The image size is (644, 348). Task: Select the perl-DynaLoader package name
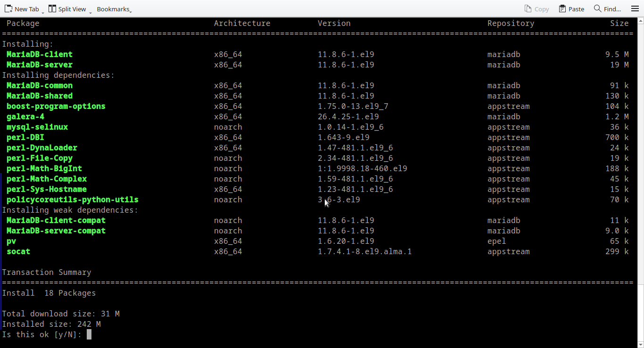tap(42, 148)
